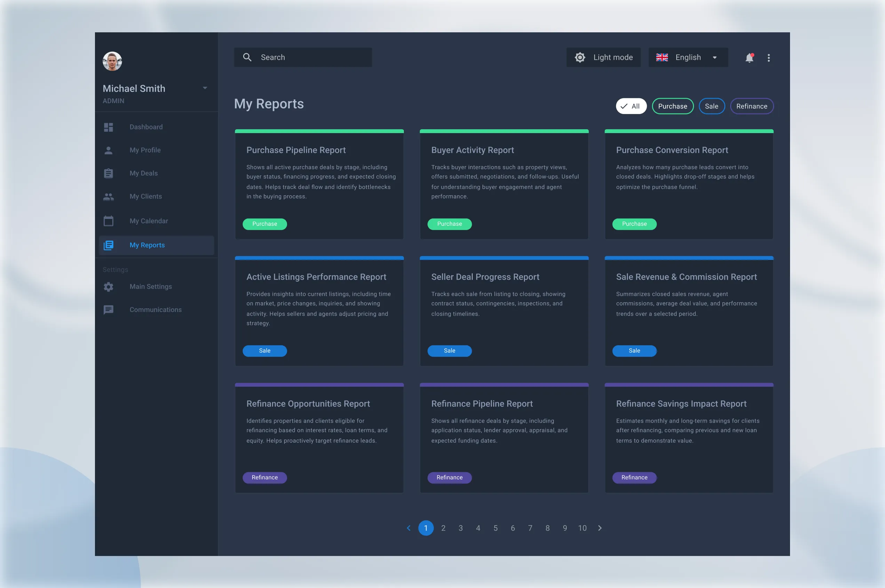Click the My Calendar icon

click(109, 221)
